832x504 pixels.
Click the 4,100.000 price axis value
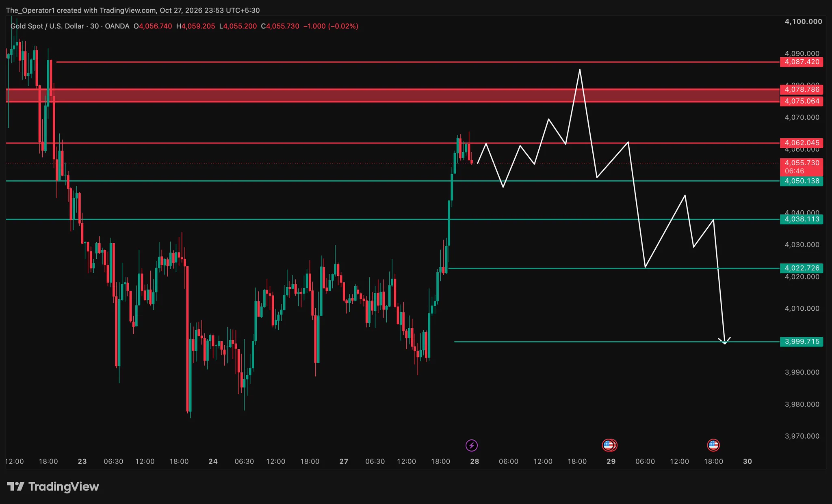(x=804, y=22)
